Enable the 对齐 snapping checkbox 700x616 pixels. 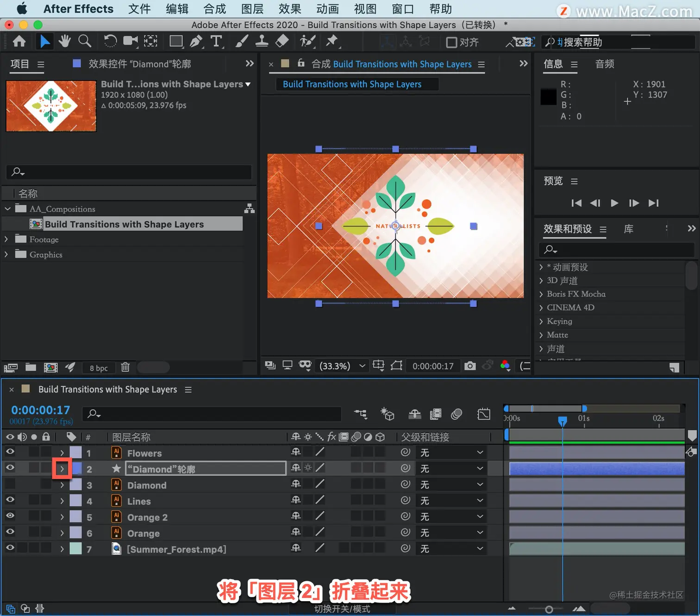[x=451, y=43]
